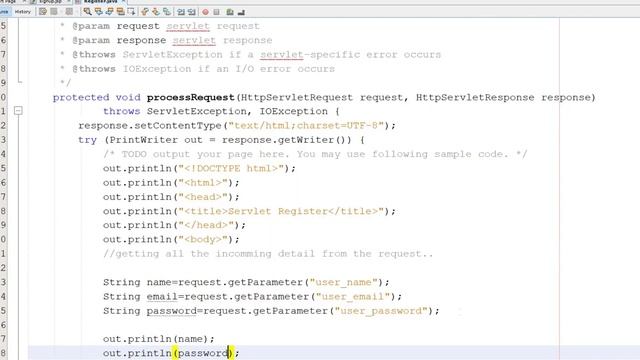Click the "<!DOCTYPE html>" string literal
This screenshot has width=640, height=360.
coord(231,169)
